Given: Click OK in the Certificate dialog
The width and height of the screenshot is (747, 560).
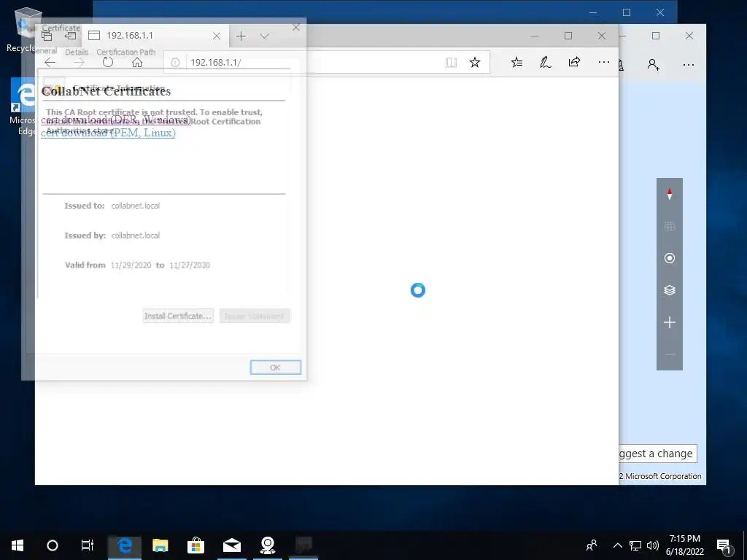Looking at the screenshot, I should click(x=275, y=367).
